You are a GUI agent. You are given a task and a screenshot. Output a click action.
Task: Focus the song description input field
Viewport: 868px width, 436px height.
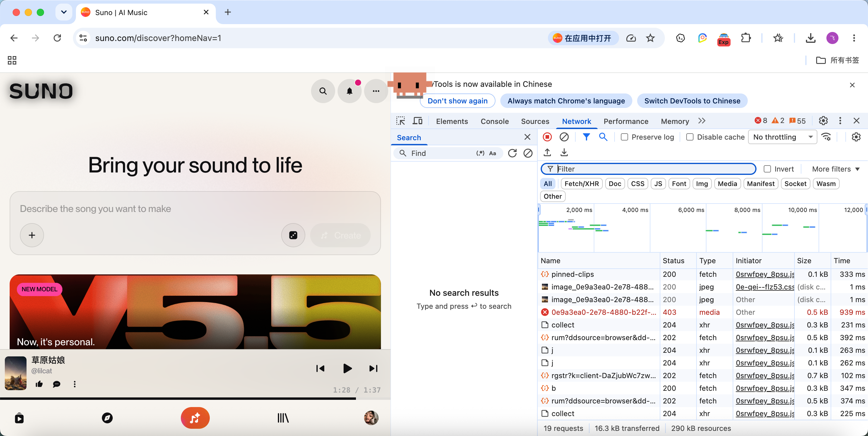pos(195,209)
